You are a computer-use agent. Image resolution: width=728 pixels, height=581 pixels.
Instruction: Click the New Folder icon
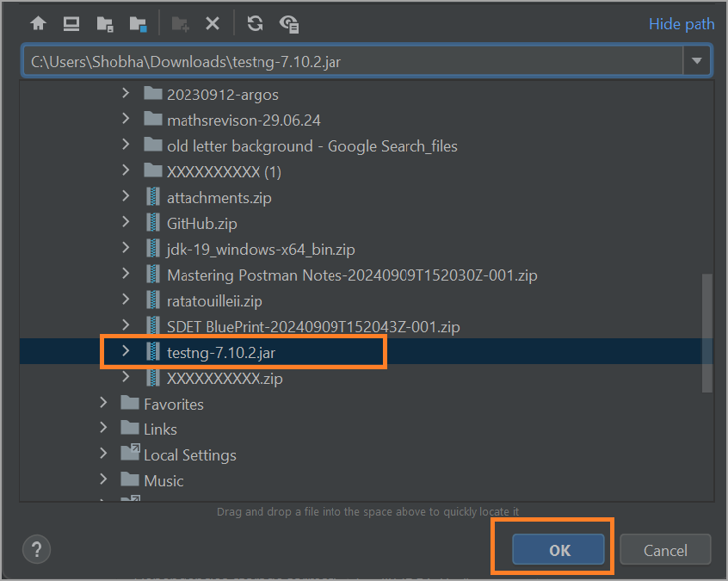[x=180, y=23]
